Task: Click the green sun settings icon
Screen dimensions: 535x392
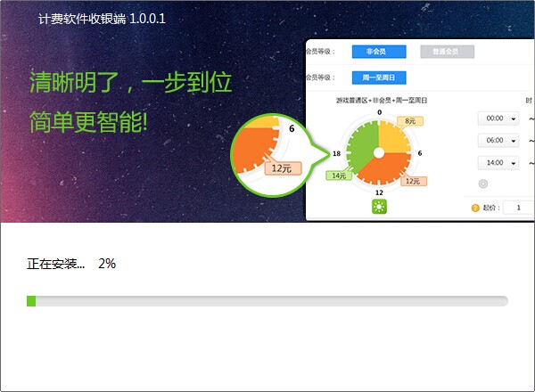Action: coord(379,207)
